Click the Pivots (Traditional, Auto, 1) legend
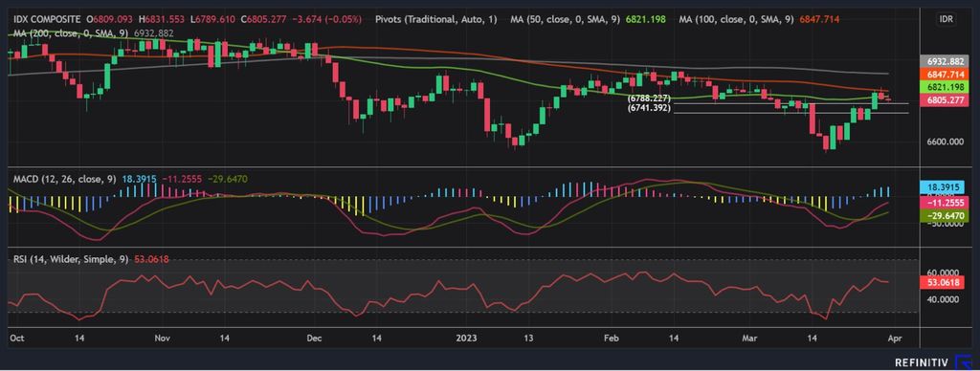Screen dimensions: 980x371 [x=436, y=20]
